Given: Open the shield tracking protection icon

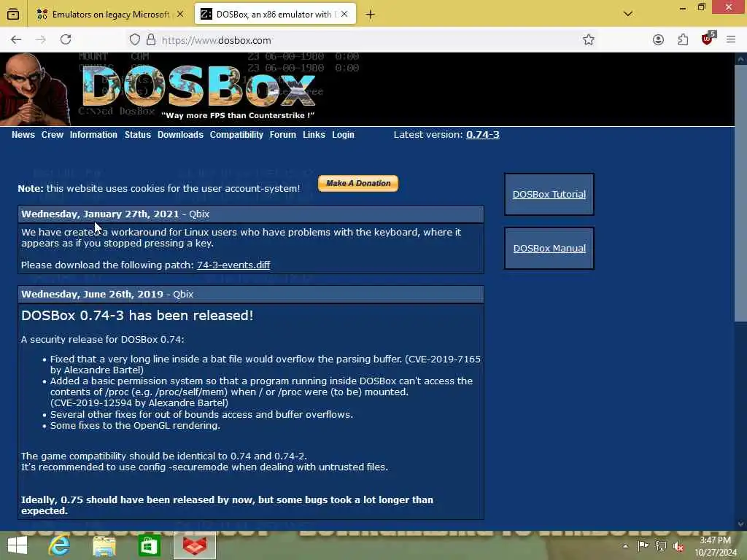Looking at the screenshot, I should [x=135, y=39].
